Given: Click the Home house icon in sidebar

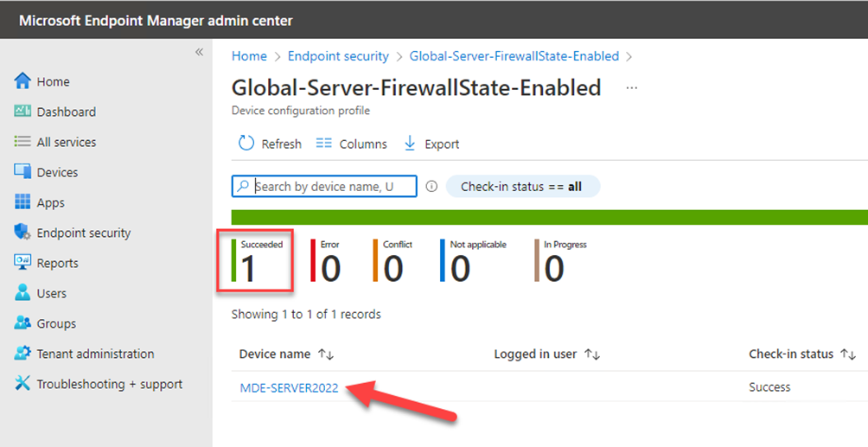Looking at the screenshot, I should [x=22, y=81].
